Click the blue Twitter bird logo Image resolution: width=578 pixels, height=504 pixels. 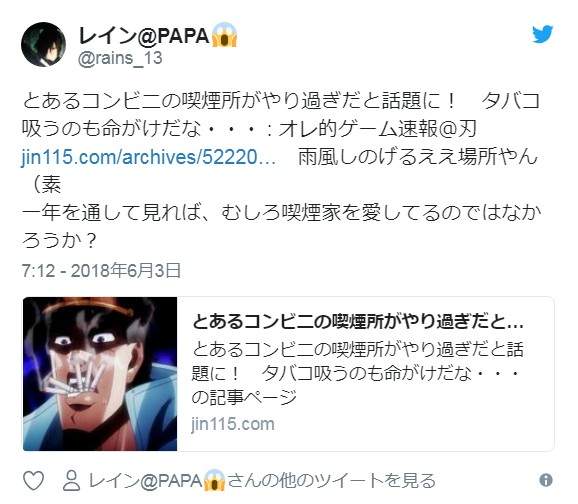click(x=542, y=34)
